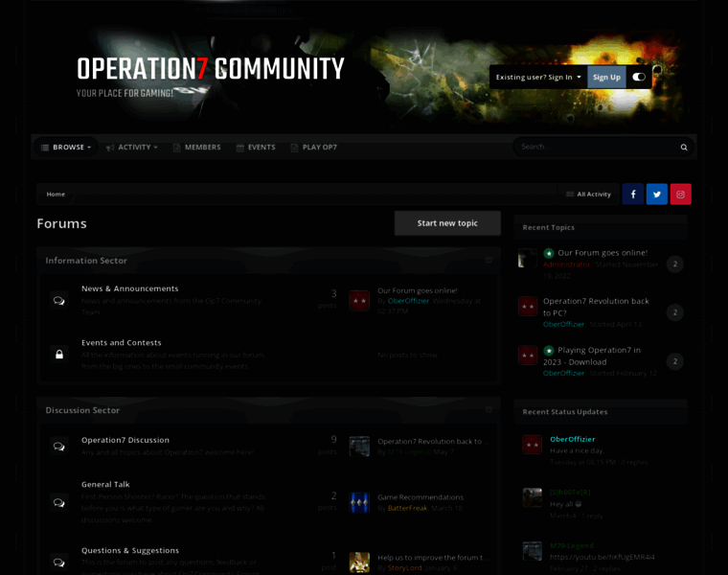Viewport: 728px width, 575px height.
Task: Open the Browse dropdown menu
Action: (66, 148)
